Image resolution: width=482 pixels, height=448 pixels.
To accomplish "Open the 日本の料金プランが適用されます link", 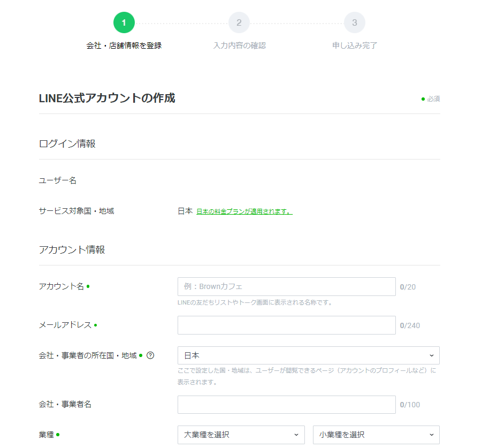I will point(244,211).
